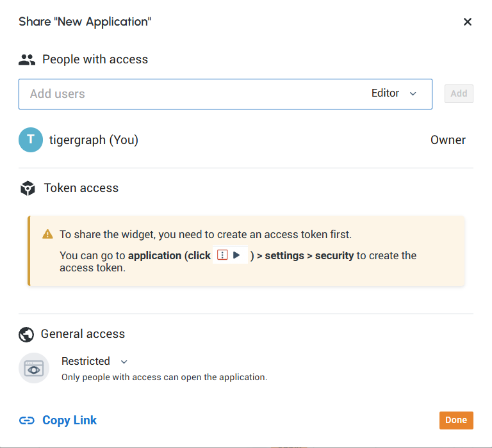Click the Share "New Application" title
This screenshot has width=492, height=448.
(x=85, y=22)
